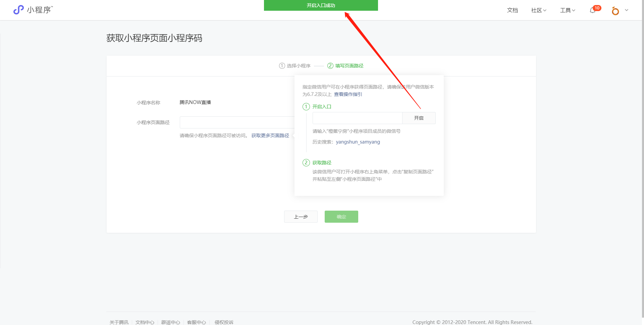
Task: Open the 查看操作指引 link
Action: [348, 94]
